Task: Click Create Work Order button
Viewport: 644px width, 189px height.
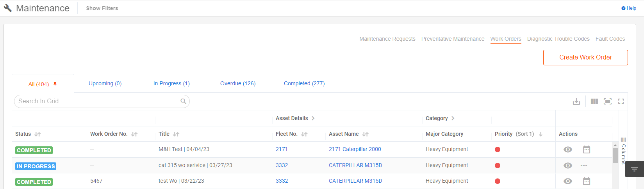Action: [585, 58]
